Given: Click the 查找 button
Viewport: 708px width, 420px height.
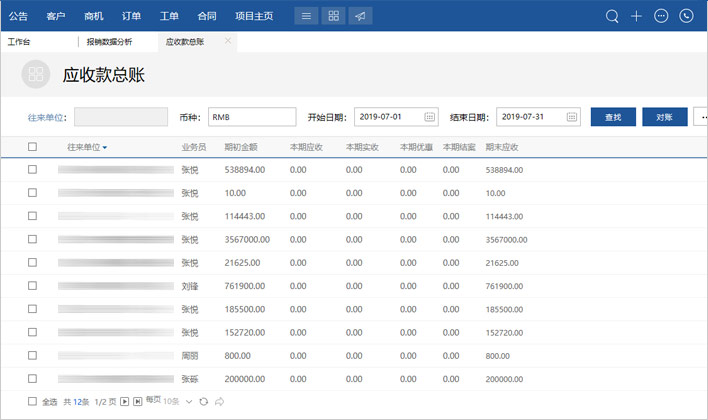Looking at the screenshot, I should click(613, 117).
